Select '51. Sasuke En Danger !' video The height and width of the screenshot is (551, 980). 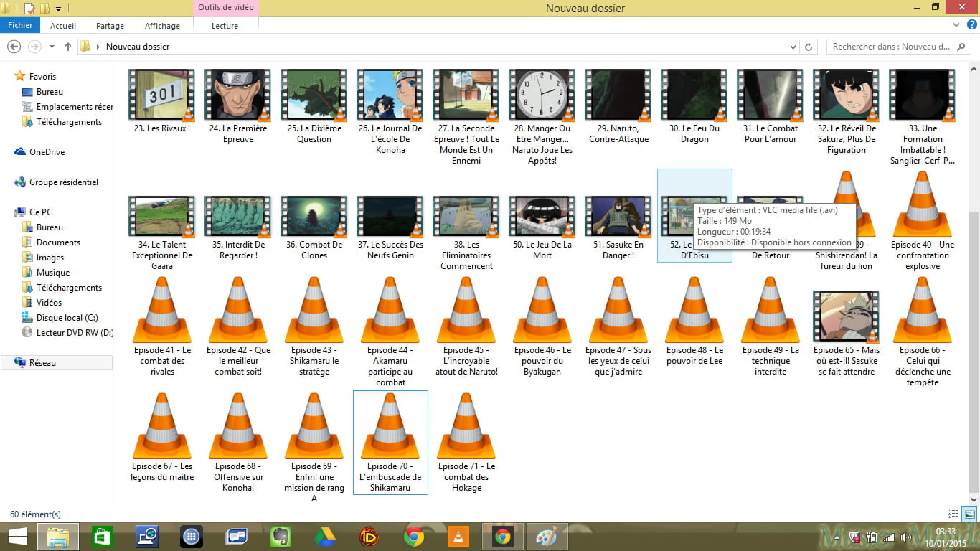click(618, 217)
